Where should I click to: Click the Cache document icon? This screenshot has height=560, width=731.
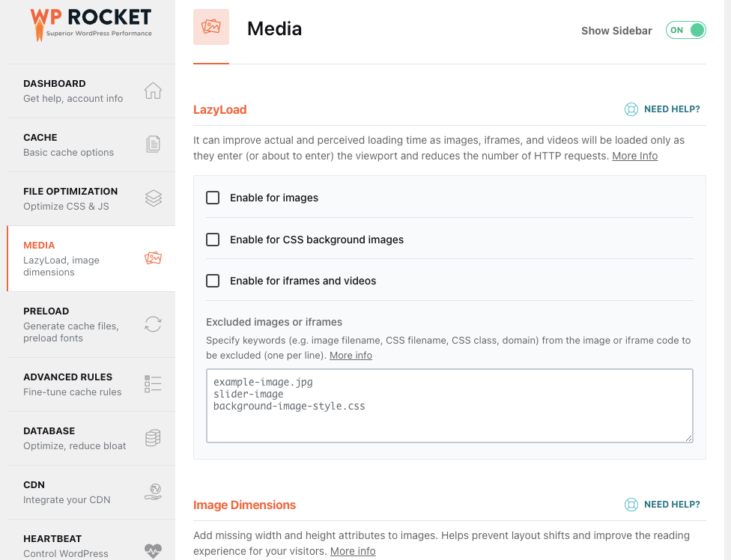click(x=153, y=144)
